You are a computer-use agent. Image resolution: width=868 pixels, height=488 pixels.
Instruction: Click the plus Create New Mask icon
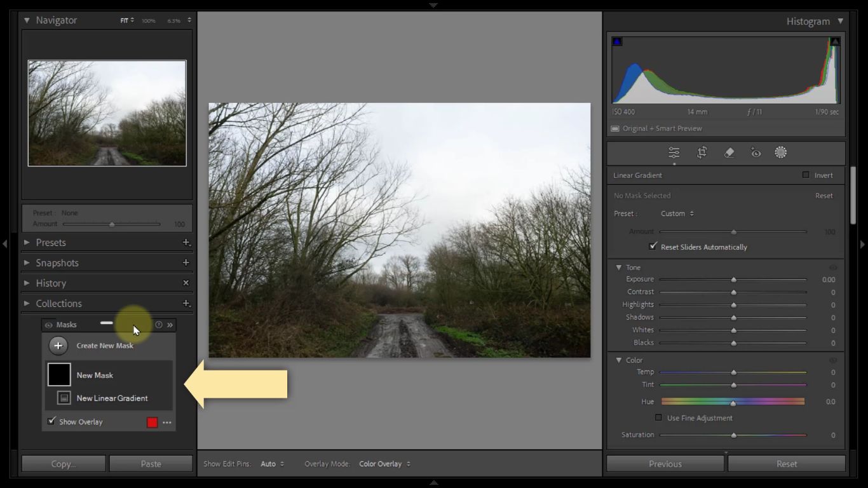pos(58,346)
